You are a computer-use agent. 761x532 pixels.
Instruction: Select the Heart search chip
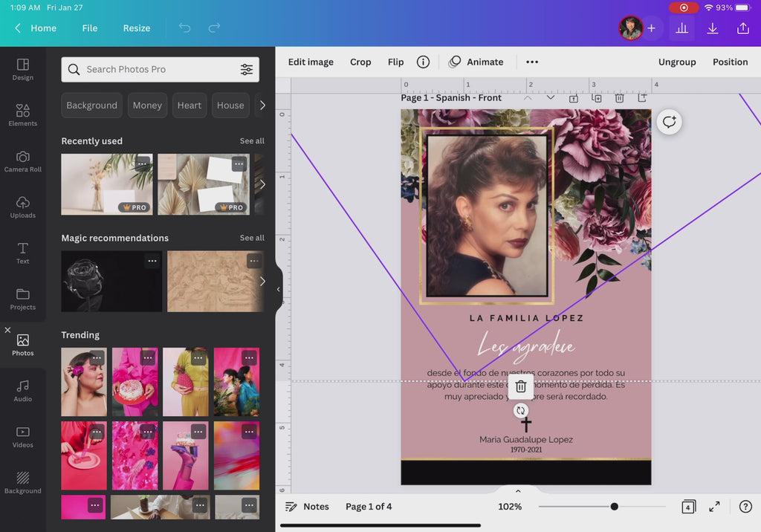190,106
